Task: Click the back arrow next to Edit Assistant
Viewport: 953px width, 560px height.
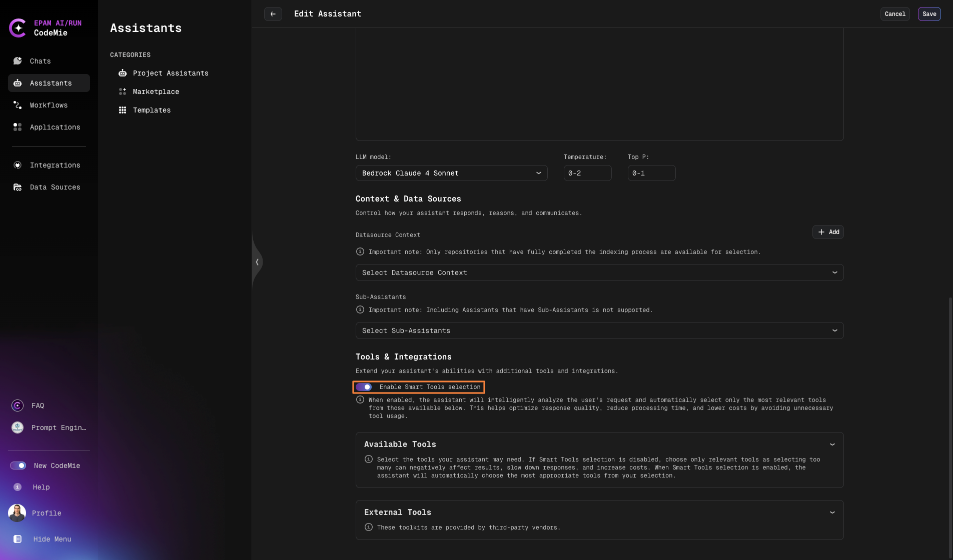Action: pos(273,14)
